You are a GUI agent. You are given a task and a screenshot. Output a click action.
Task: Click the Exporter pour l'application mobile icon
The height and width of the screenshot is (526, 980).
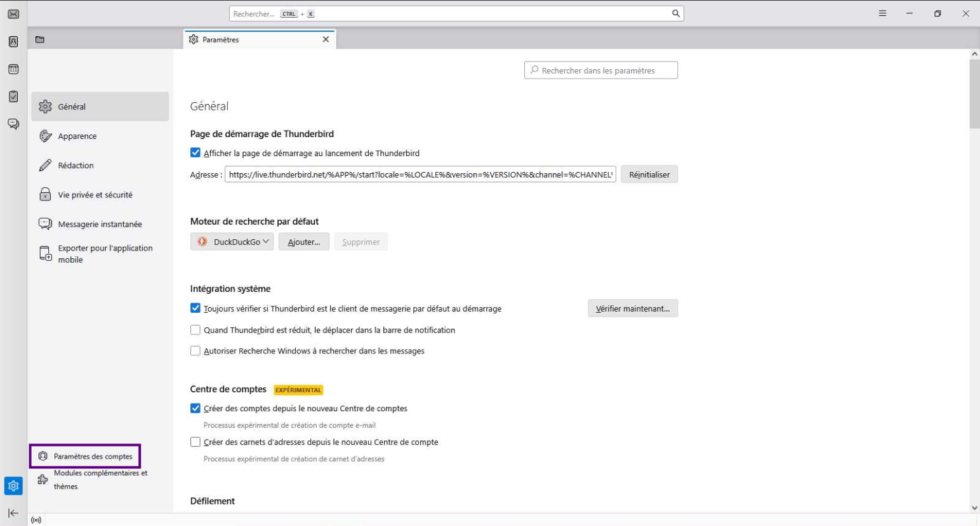(45, 254)
